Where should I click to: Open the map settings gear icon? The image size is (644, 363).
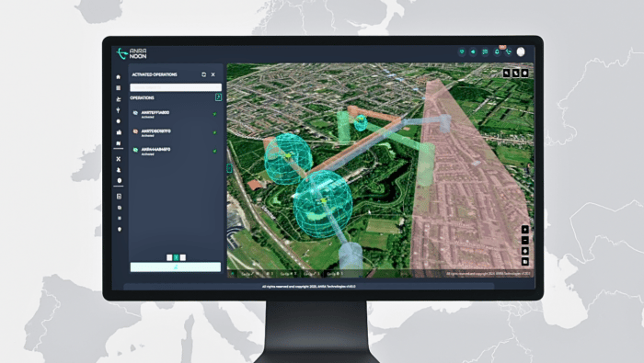click(x=525, y=73)
